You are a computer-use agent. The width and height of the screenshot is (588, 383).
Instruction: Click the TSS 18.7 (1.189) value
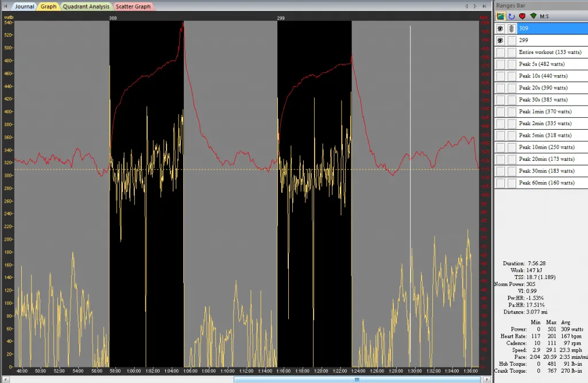[541, 277]
